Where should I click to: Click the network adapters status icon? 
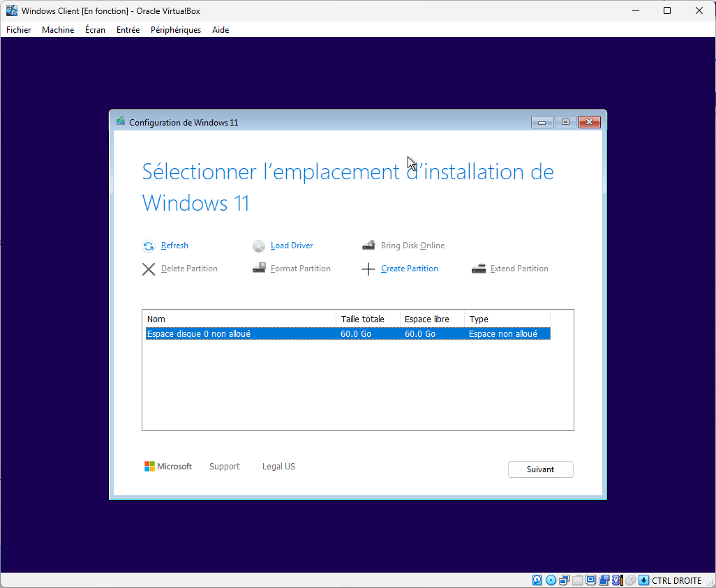point(565,580)
